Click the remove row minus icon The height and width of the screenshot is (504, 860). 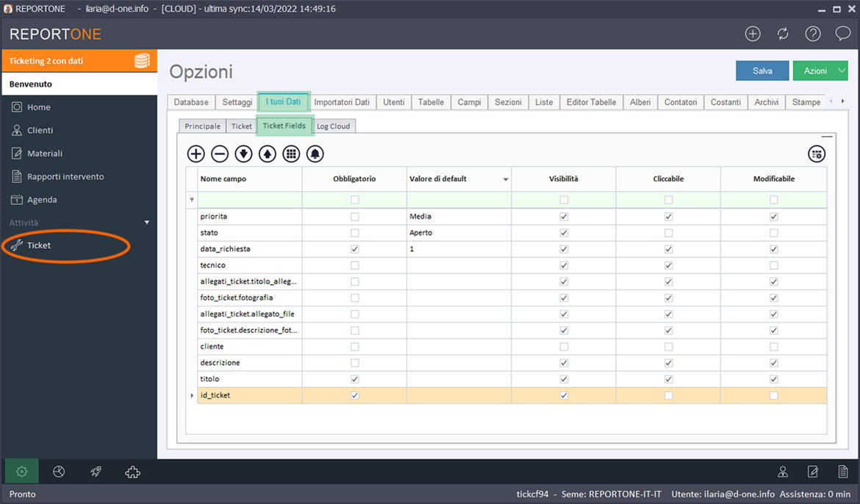[x=220, y=154]
